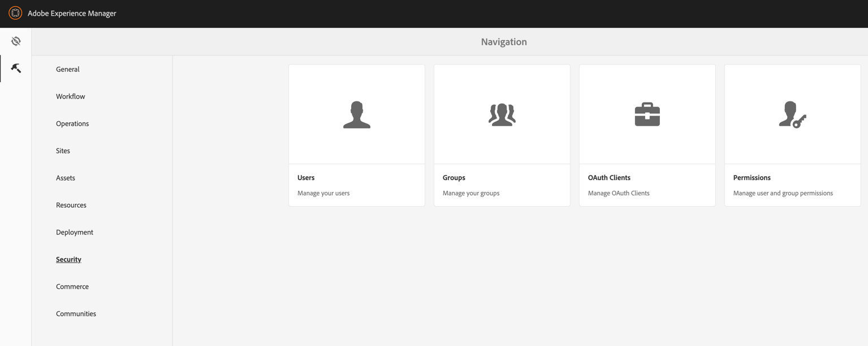Open the OAuth Clients card title
868x346 pixels.
[x=609, y=178]
